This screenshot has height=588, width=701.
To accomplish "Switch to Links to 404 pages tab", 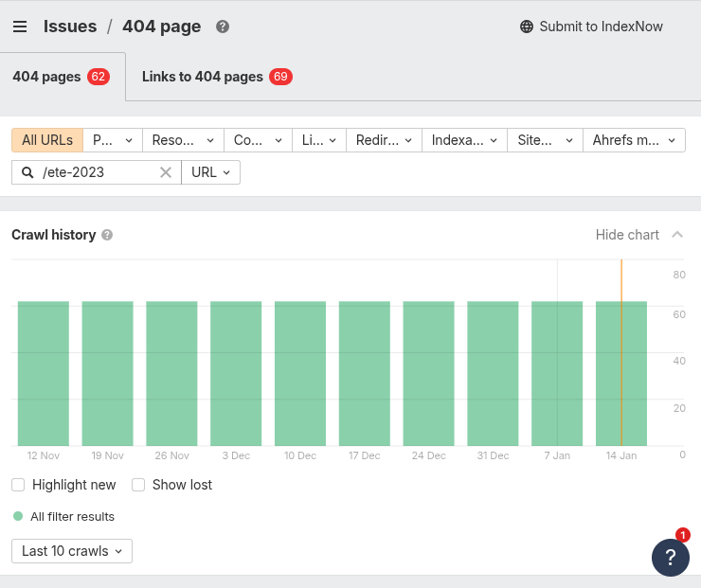I will pos(217,77).
